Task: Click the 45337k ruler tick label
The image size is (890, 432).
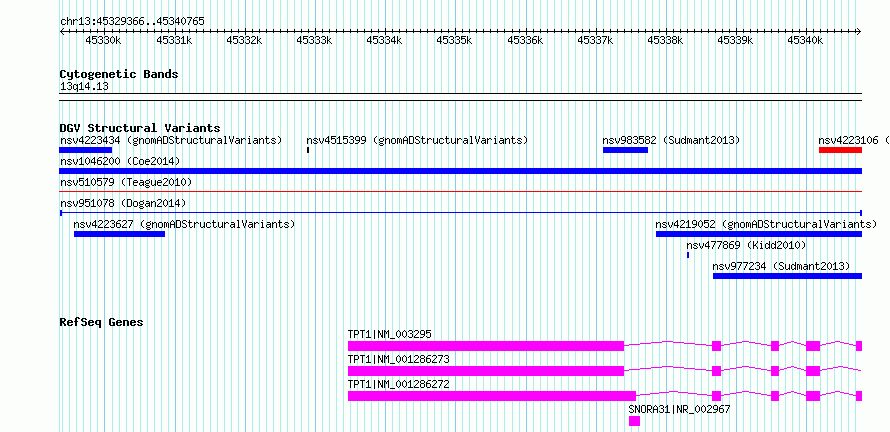Action: (595, 40)
